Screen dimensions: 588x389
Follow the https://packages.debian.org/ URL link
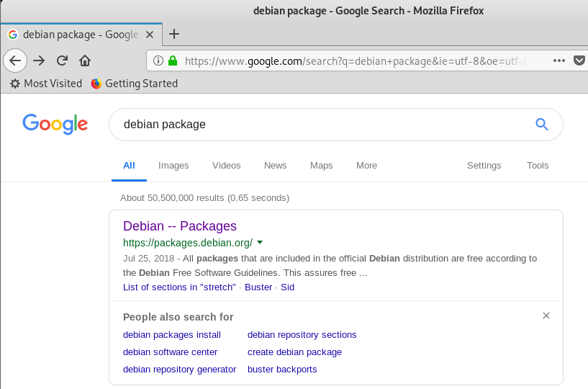[x=188, y=243]
